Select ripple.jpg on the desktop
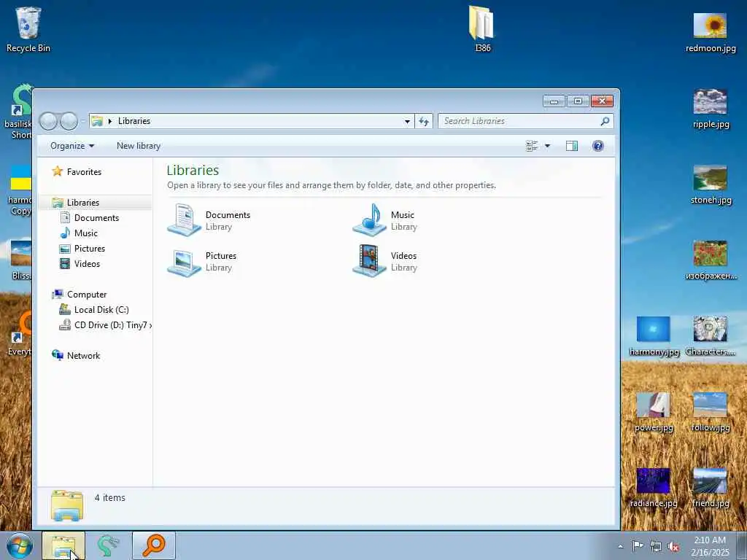This screenshot has height=560, width=747. (x=711, y=109)
